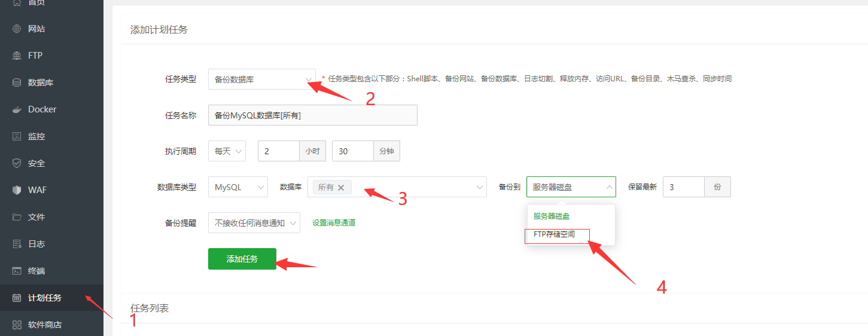Open the 数据库 database icon
This screenshot has width=868, height=336.
coord(17,83)
